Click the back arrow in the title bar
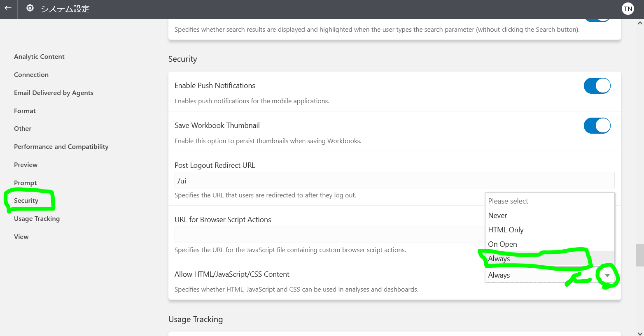644x336 pixels. 8,8
